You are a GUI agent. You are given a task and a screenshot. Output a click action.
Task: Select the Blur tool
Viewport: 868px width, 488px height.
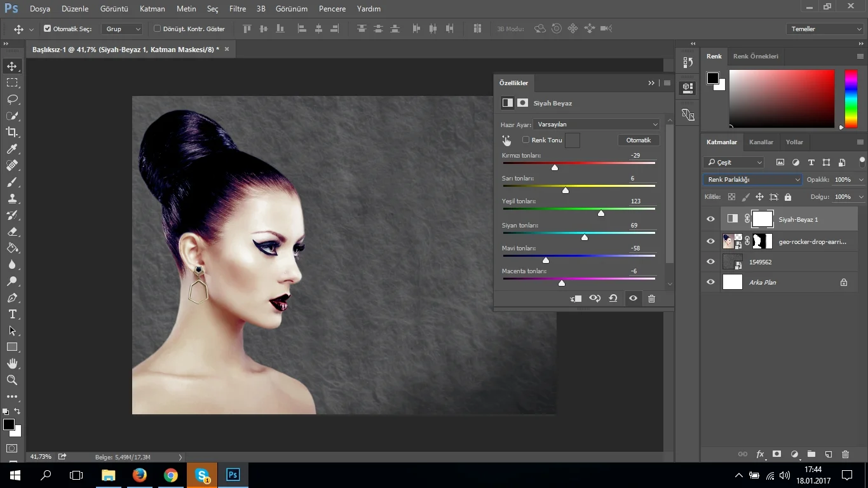(12, 264)
